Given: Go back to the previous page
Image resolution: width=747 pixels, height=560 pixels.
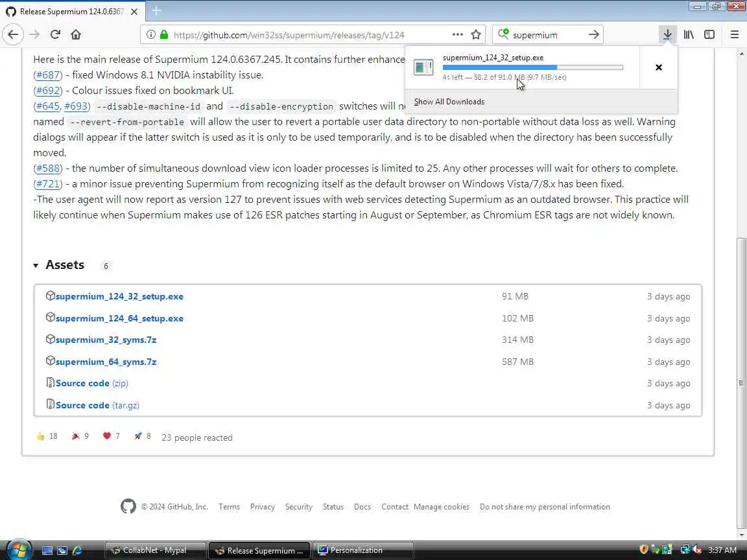Looking at the screenshot, I should [x=13, y=34].
